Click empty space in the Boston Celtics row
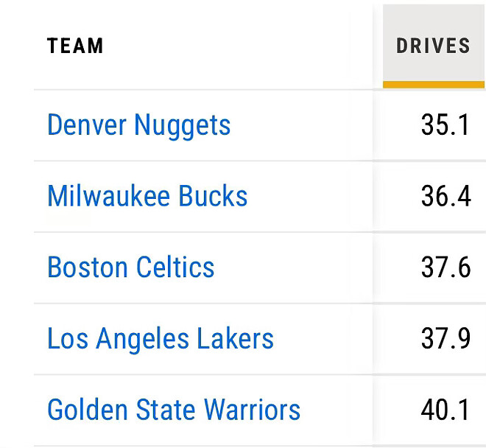Viewport: 486px width, 448px height. point(293,267)
